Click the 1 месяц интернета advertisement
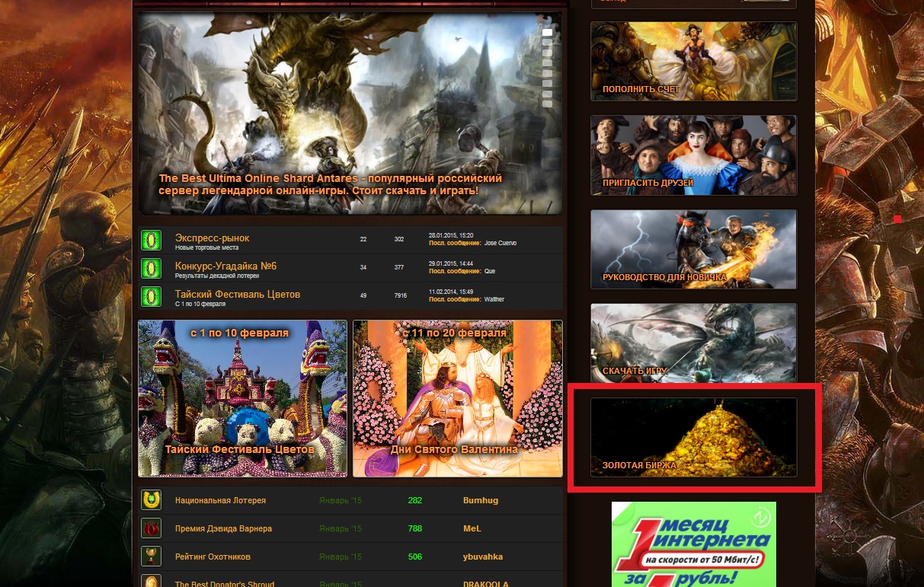924x587 pixels. click(x=694, y=544)
